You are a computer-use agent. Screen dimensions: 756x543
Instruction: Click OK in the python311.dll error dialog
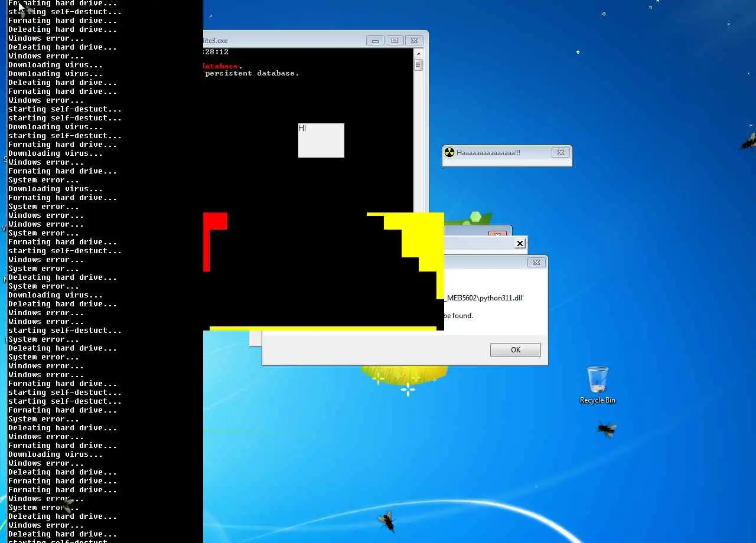click(x=515, y=350)
